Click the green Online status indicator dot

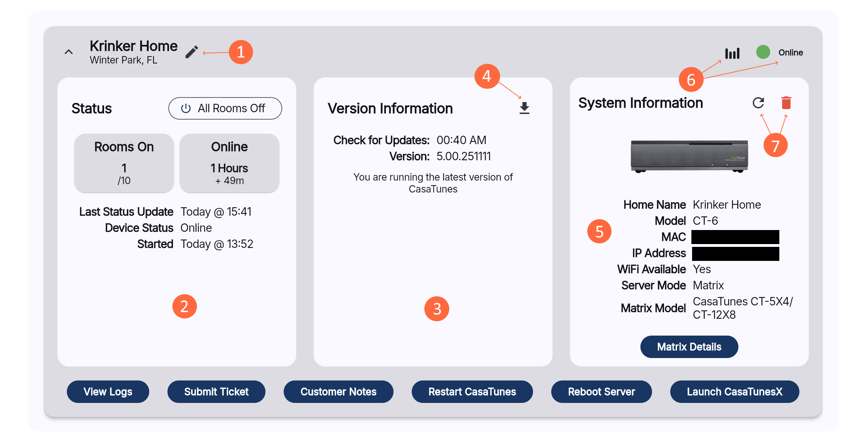(x=763, y=52)
